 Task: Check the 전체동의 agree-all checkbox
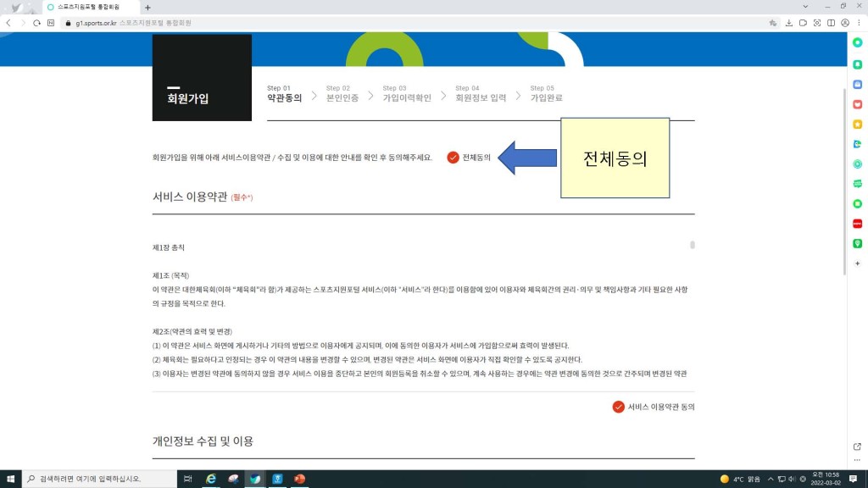[x=453, y=158]
